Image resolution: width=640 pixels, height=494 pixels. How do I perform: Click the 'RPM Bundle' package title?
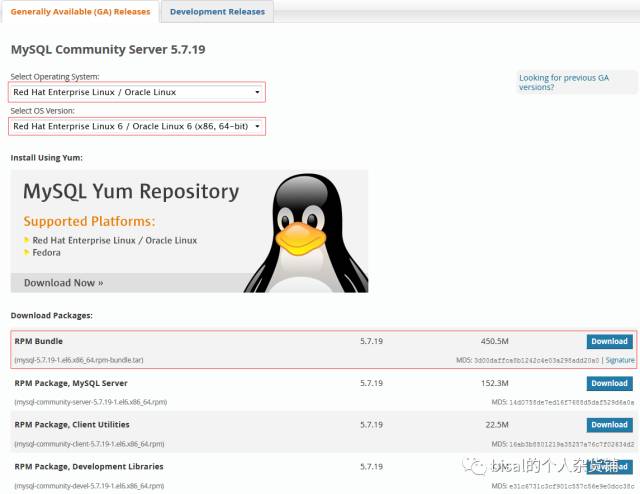coord(39,341)
